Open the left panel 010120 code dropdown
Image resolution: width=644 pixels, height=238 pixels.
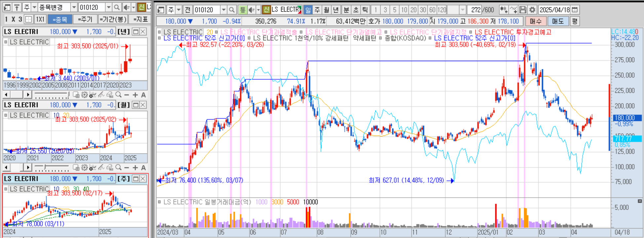[x=109, y=7]
